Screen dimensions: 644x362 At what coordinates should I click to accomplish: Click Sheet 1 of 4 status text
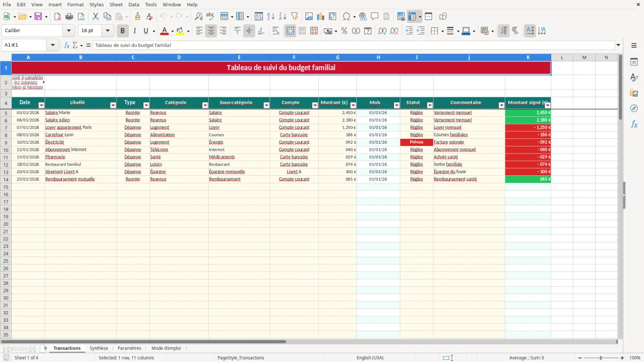(x=26, y=358)
